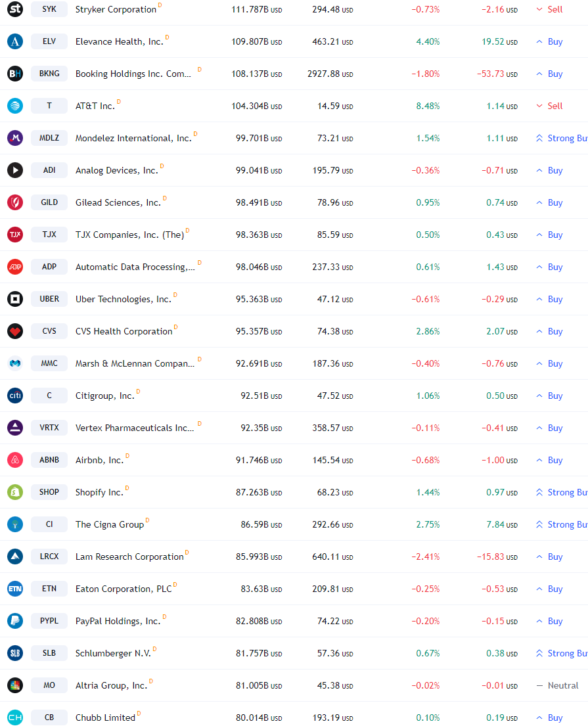Click the Cigna Group logo icon

click(x=15, y=524)
